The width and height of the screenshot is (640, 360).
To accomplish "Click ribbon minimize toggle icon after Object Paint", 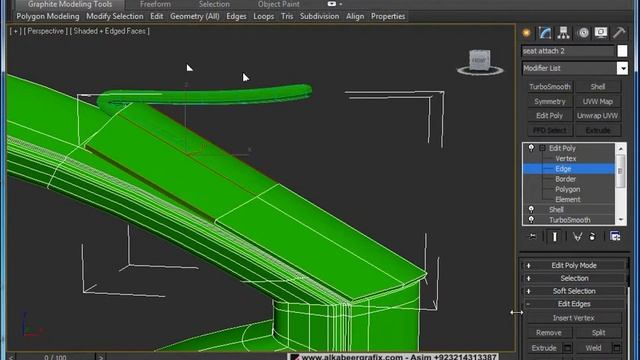I will (331, 4).
